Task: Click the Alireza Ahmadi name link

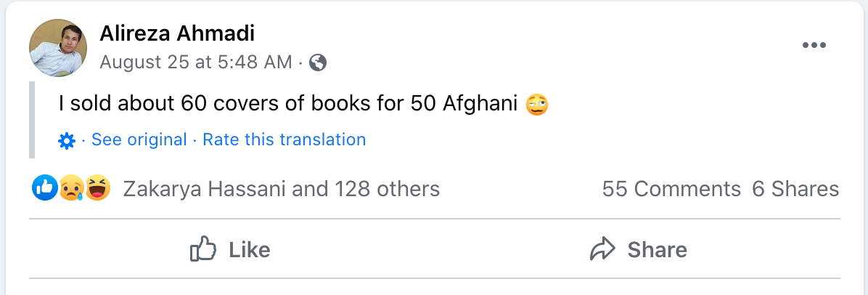Action: 177,33
